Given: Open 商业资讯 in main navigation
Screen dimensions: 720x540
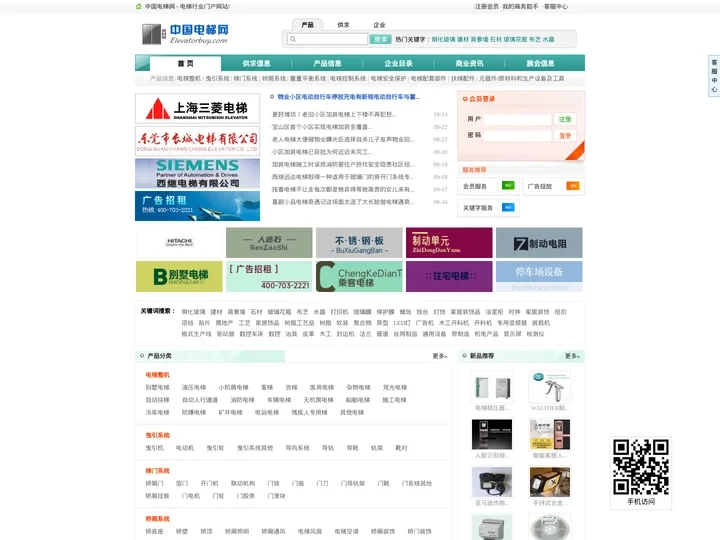Looking at the screenshot, I should (x=469, y=63).
